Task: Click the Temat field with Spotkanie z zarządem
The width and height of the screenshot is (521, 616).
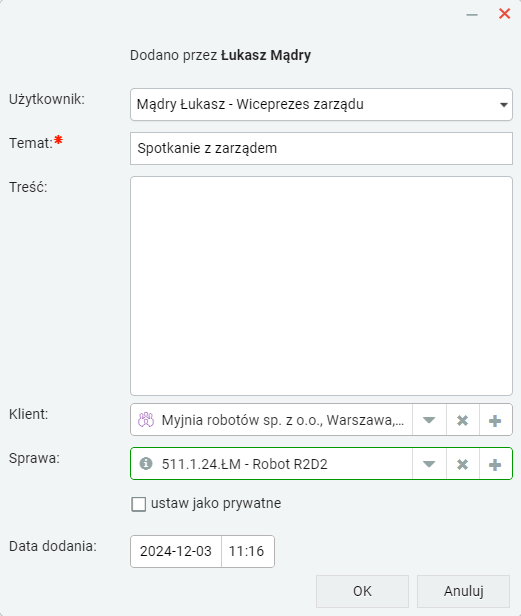Action: (x=321, y=148)
